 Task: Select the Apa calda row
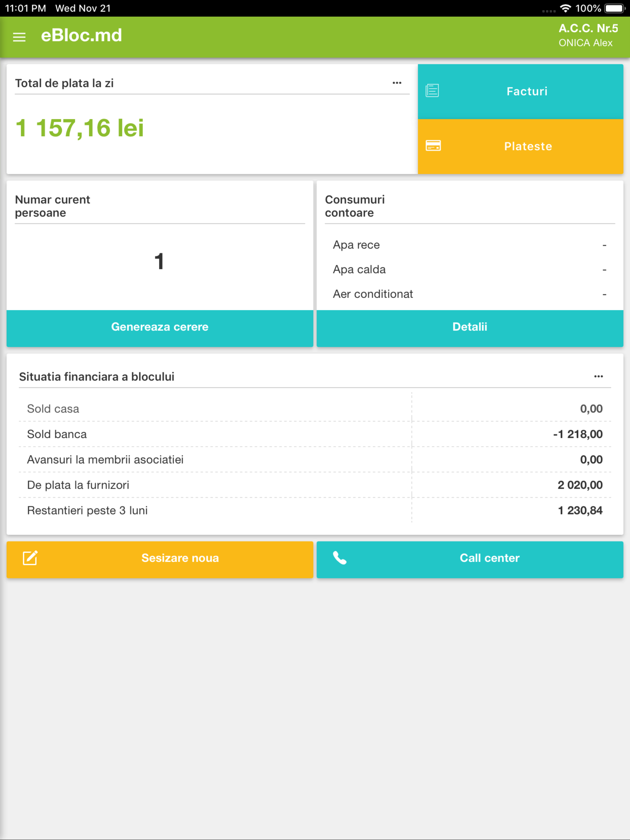[470, 270]
